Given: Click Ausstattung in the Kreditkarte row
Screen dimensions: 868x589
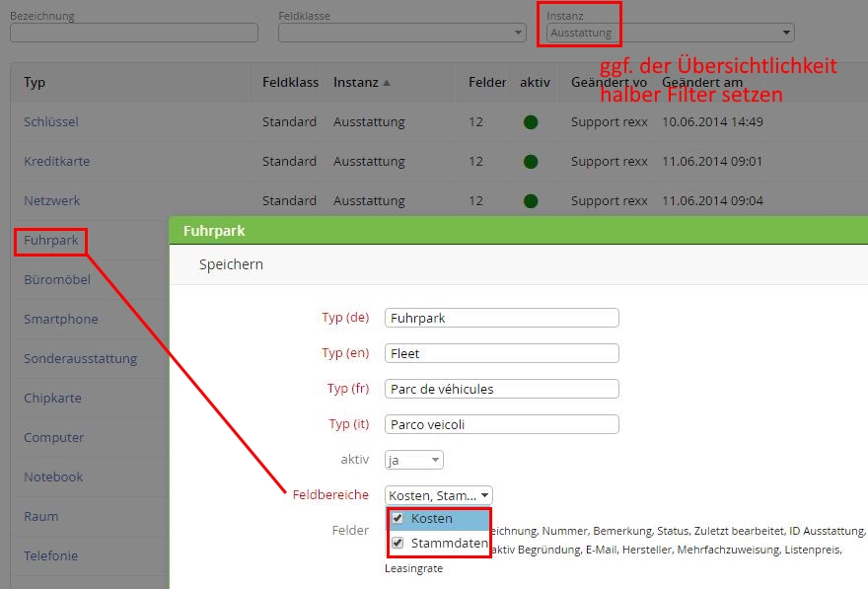Looking at the screenshot, I should click(369, 162).
